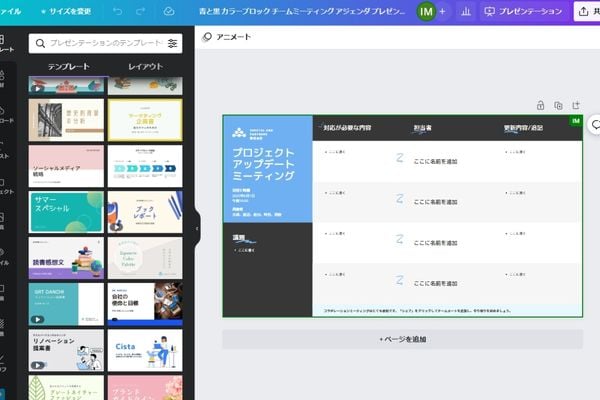
Task: Select the リノベーション提案書 template thumbnail
Action: pos(66,350)
